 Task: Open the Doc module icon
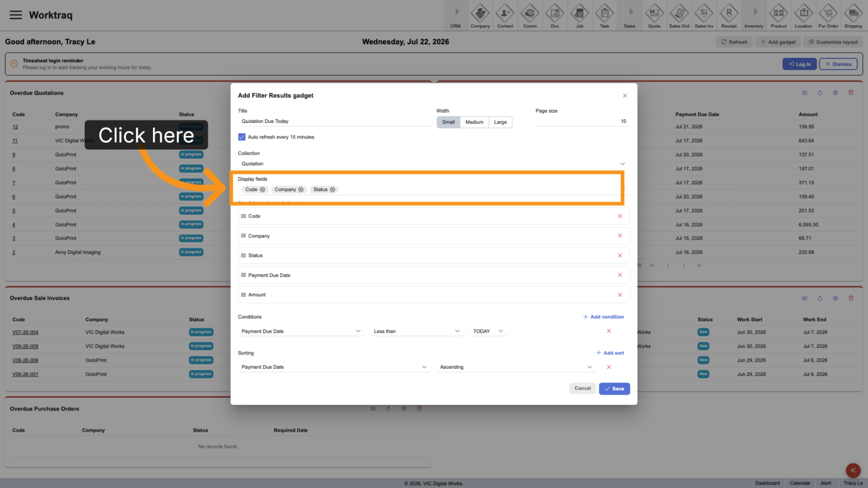point(554,16)
